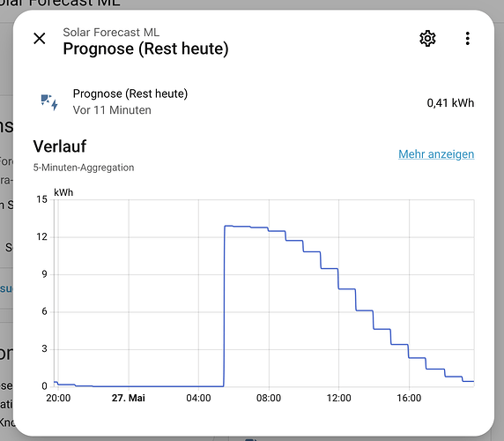Click the 'Vor 11 Minuten' timestamp

point(112,110)
